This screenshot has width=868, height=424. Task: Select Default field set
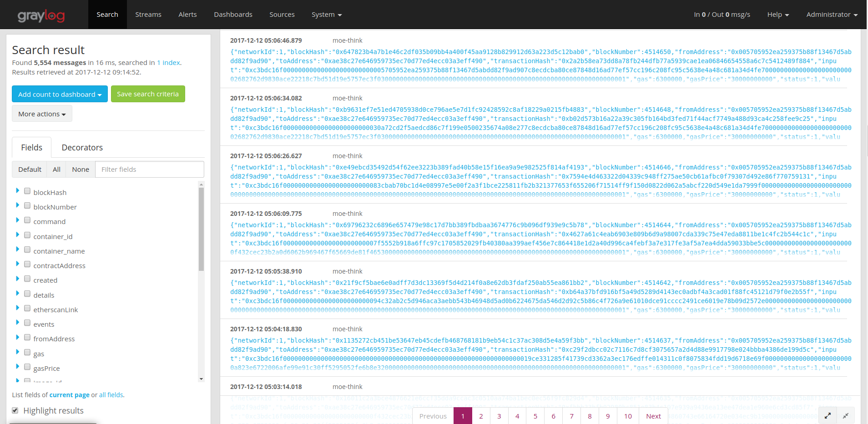(30, 169)
